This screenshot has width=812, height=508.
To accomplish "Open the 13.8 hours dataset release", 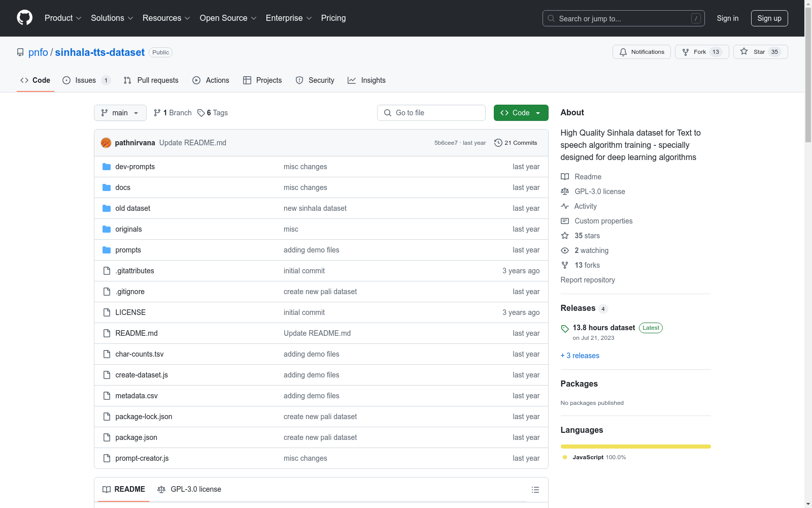I will coord(604,328).
